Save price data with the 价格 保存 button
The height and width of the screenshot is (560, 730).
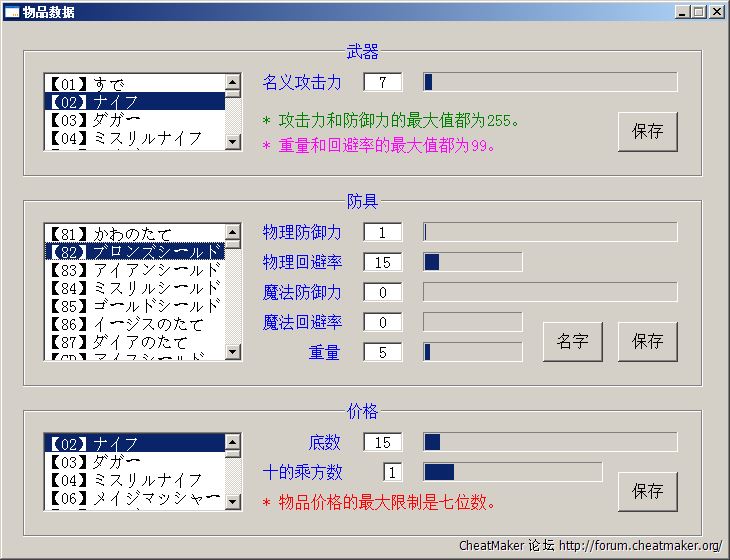(x=647, y=491)
